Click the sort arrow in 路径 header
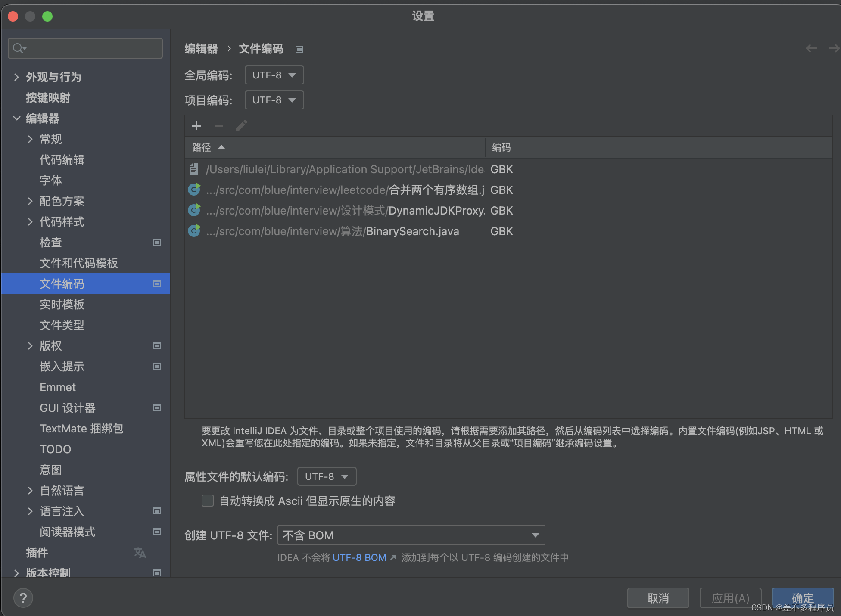This screenshot has height=616, width=841. pyautogui.click(x=221, y=147)
